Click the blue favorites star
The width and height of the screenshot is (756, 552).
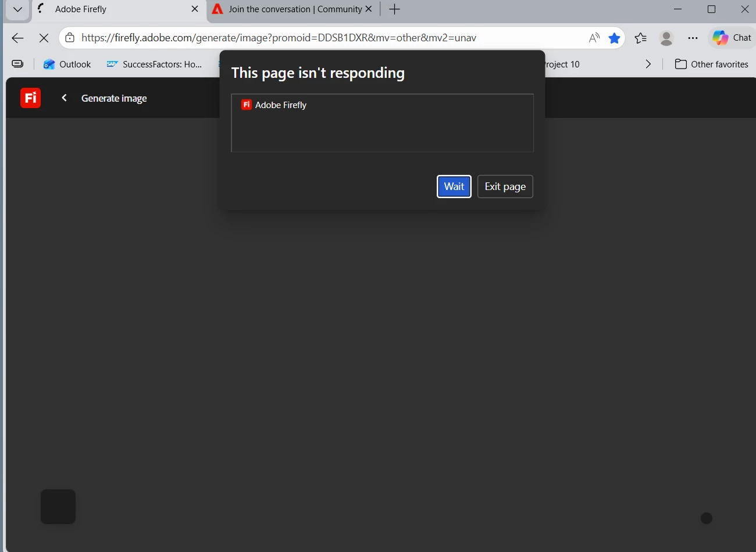[614, 38]
